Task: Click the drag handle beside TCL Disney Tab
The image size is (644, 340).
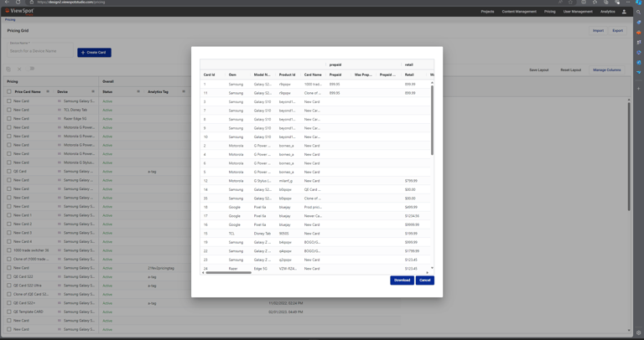Action: [x=60, y=110]
